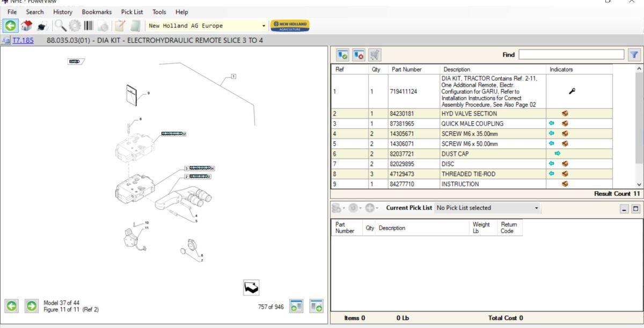The width and height of the screenshot is (644, 328).
Task: Select the DUST CAP description
Action: tap(455, 154)
